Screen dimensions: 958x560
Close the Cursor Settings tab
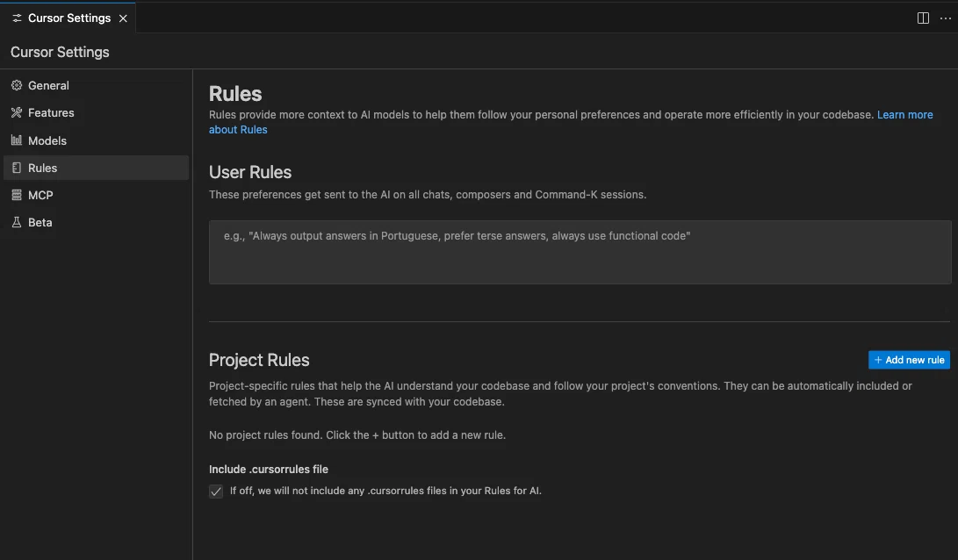pos(123,18)
